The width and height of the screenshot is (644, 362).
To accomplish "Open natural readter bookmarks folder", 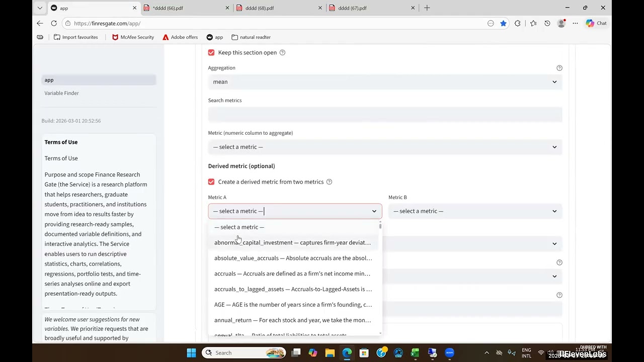I will [251, 37].
